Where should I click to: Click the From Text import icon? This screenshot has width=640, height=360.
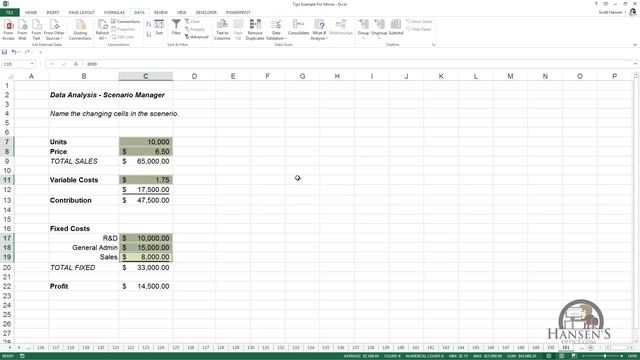click(x=36, y=30)
